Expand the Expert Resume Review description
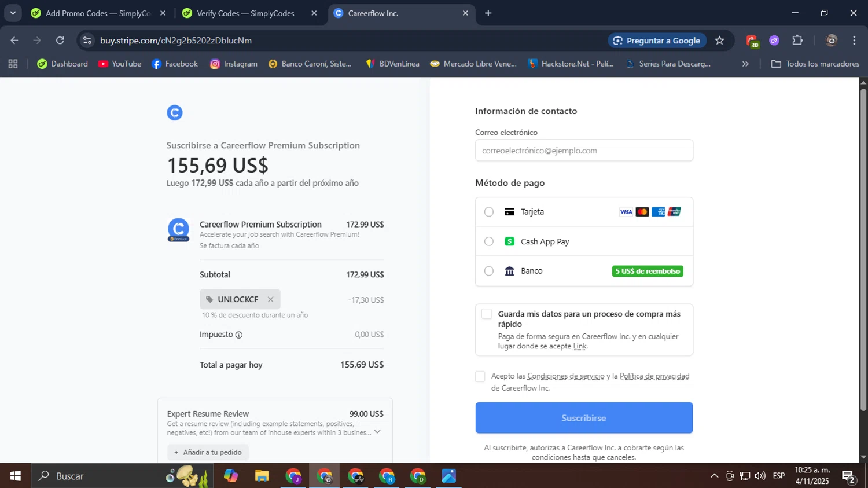 (x=377, y=432)
